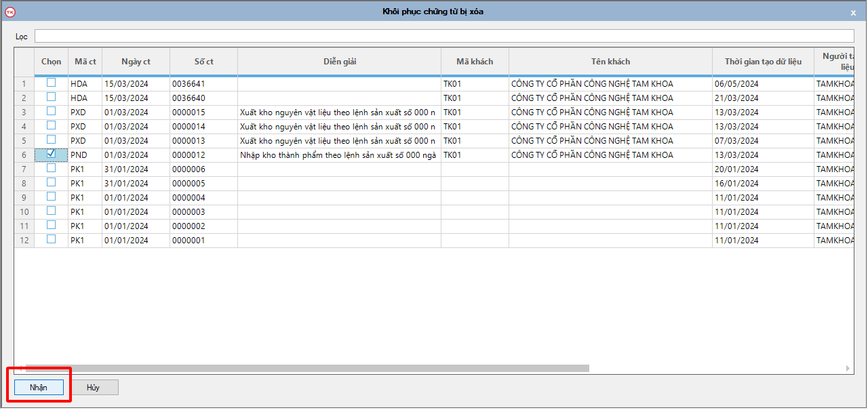Check the box for PK1 voucher 0000006
Image resolution: width=868 pixels, height=410 pixels.
pos(51,168)
